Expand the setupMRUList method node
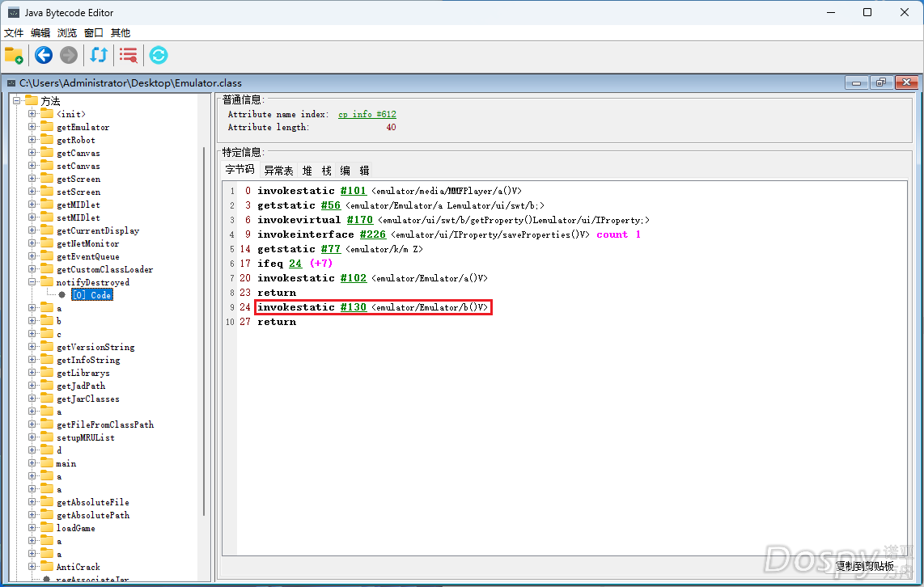 (32, 437)
